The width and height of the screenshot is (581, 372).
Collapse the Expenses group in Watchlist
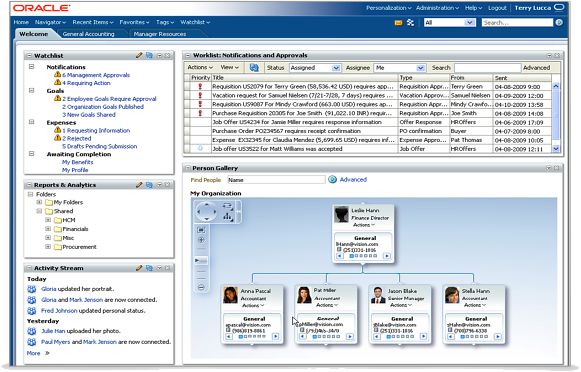31,122
